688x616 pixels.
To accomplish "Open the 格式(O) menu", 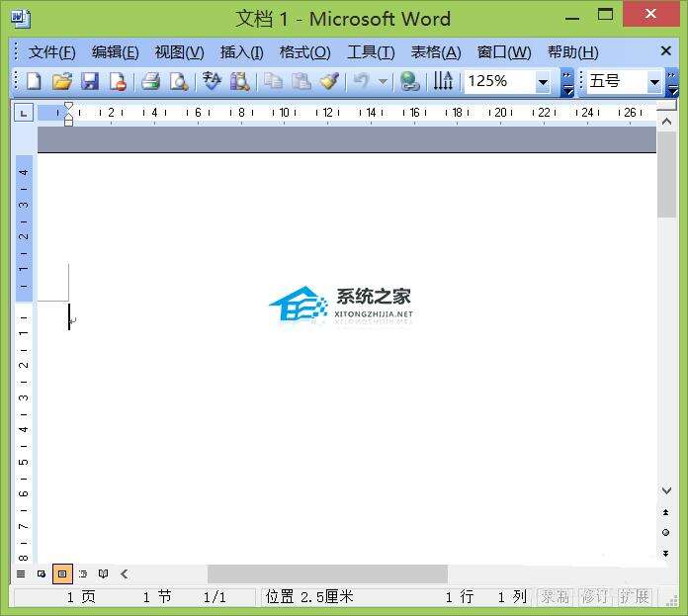I will click(304, 52).
